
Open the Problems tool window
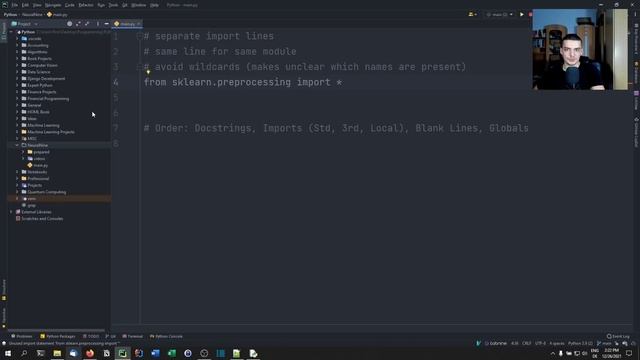(x=22, y=336)
